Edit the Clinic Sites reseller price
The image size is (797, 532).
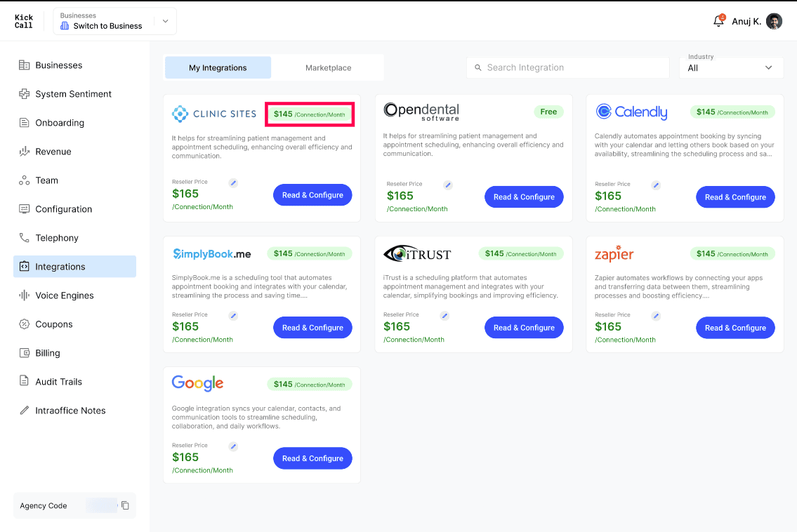point(233,183)
